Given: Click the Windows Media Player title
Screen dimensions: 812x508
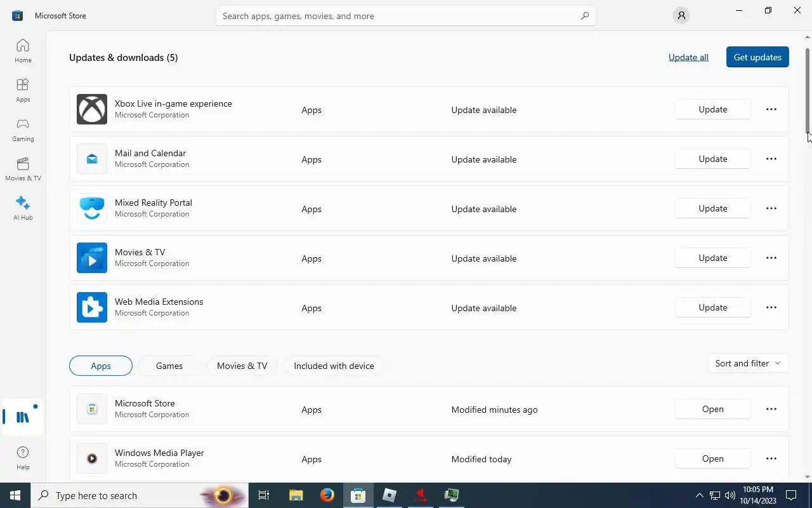Looking at the screenshot, I should 159,453.
